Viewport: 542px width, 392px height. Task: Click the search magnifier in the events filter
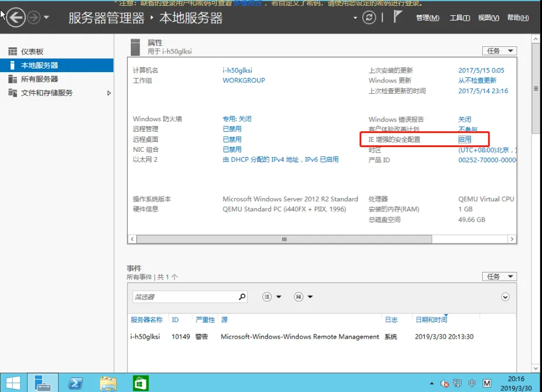241,296
